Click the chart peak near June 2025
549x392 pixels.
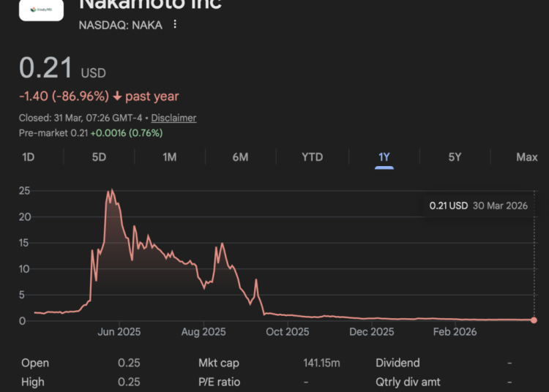pyautogui.click(x=111, y=192)
